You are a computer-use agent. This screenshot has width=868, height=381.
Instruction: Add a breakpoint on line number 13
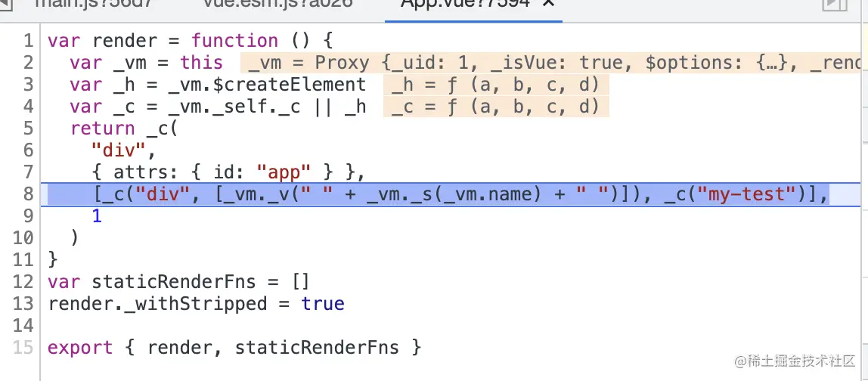coord(23,304)
